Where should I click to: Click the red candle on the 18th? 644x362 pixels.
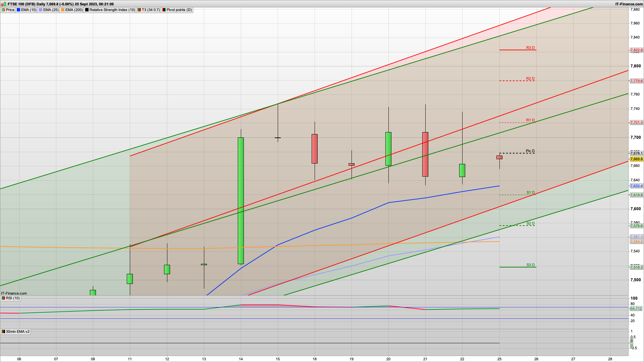tap(315, 149)
